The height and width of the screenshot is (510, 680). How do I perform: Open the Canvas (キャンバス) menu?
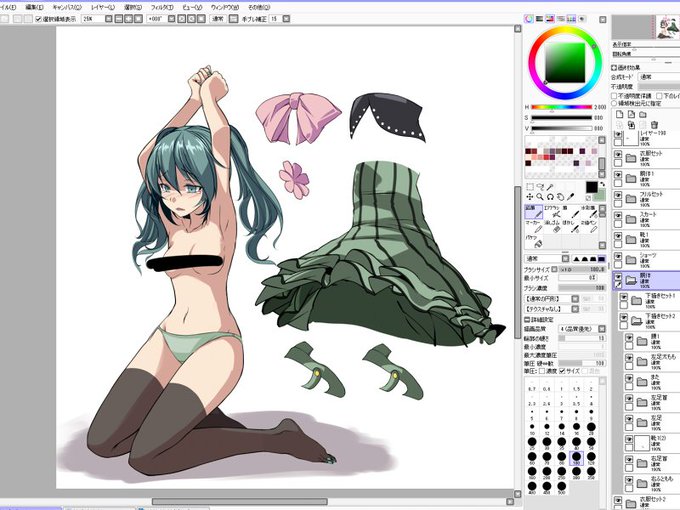pos(66,7)
